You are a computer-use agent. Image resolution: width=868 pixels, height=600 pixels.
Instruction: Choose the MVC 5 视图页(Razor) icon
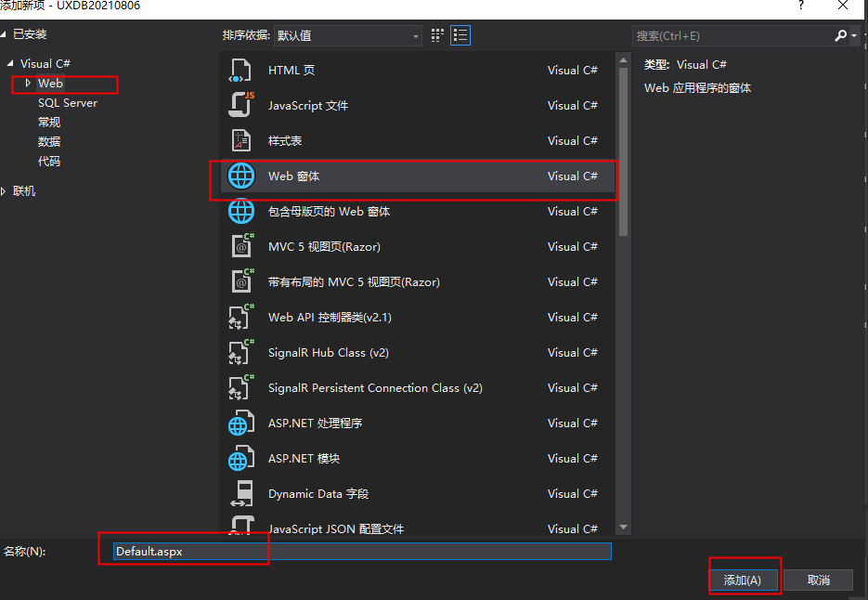(241, 247)
